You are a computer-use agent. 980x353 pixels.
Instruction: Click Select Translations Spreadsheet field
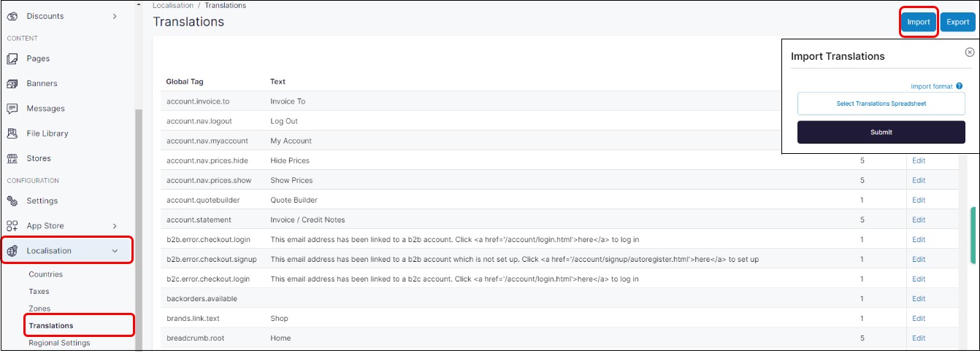[x=881, y=104]
